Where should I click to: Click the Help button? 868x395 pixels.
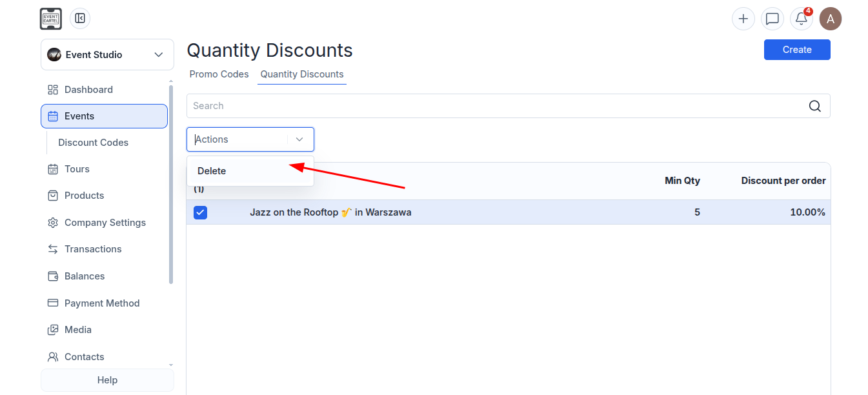coord(107,380)
